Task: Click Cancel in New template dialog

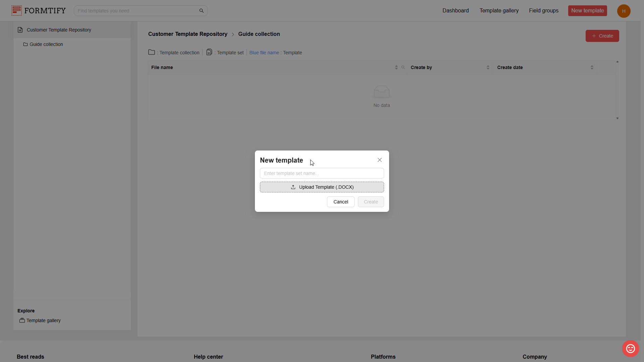Action: (x=340, y=202)
